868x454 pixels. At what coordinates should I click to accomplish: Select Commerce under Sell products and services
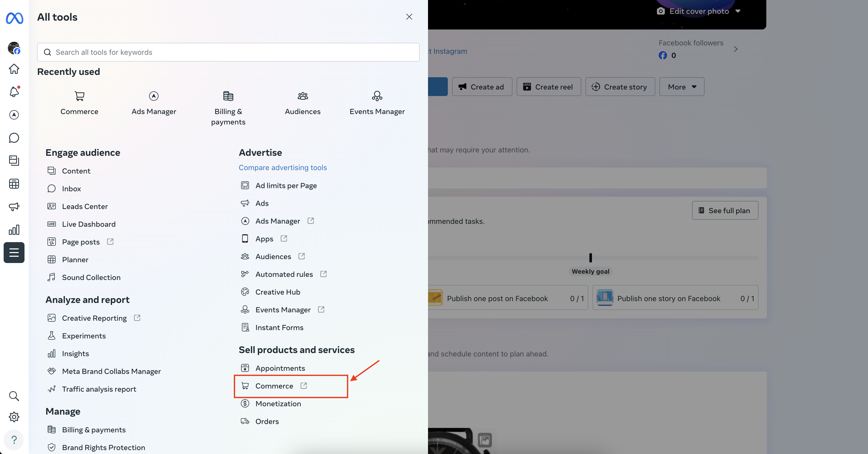[x=274, y=386]
